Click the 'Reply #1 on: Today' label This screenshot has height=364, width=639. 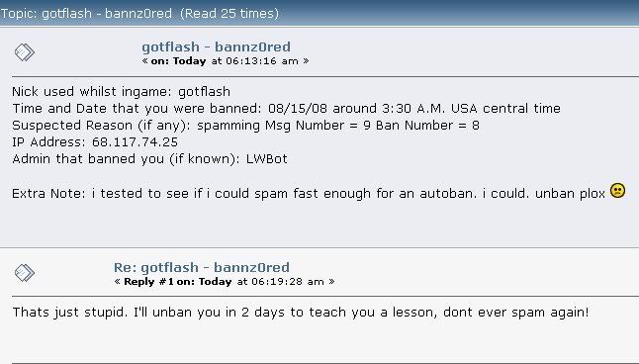tap(178, 282)
